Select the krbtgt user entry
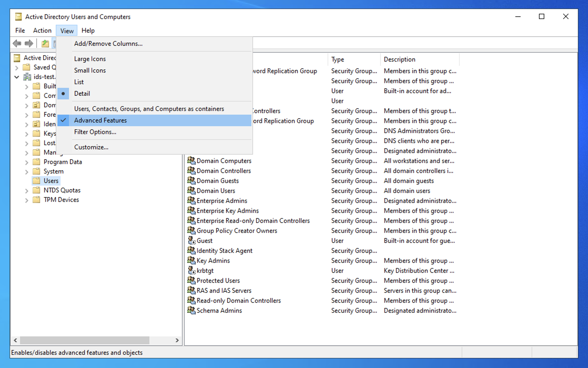This screenshot has width=588, height=368. [x=205, y=270]
